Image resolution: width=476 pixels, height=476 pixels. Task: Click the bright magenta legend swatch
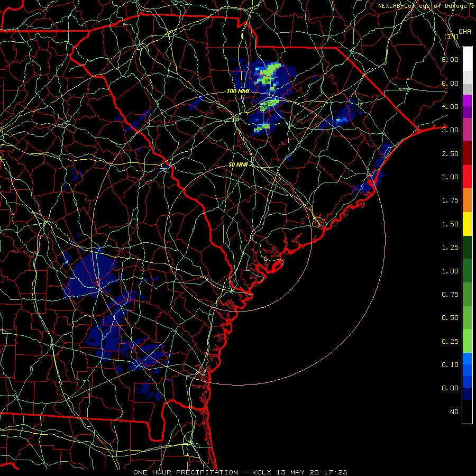tap(467, 100)
